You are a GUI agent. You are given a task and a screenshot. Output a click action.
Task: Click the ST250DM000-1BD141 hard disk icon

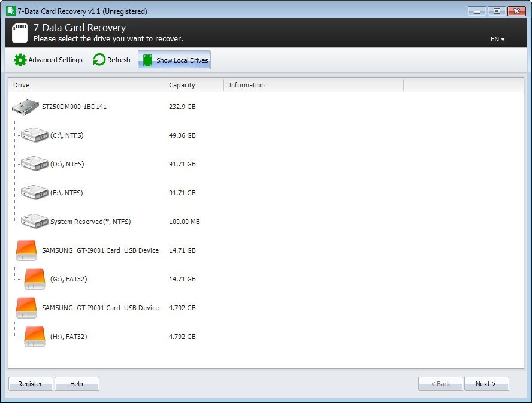point(25,106)
